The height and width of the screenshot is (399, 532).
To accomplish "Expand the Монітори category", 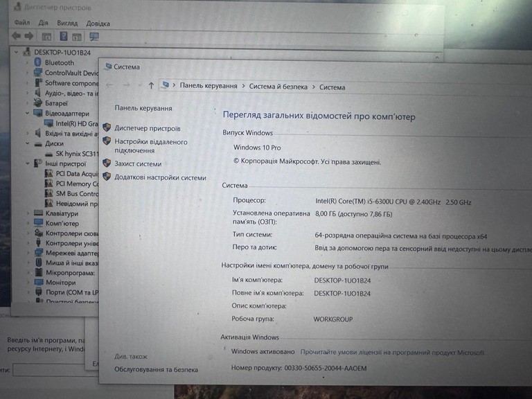I will 28,283.
